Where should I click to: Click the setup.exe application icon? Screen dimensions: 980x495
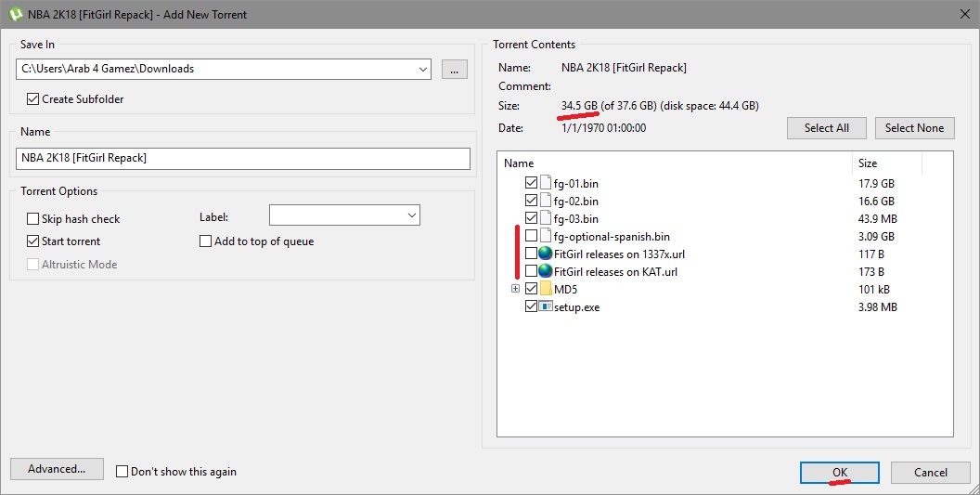[x=546, y=307]
